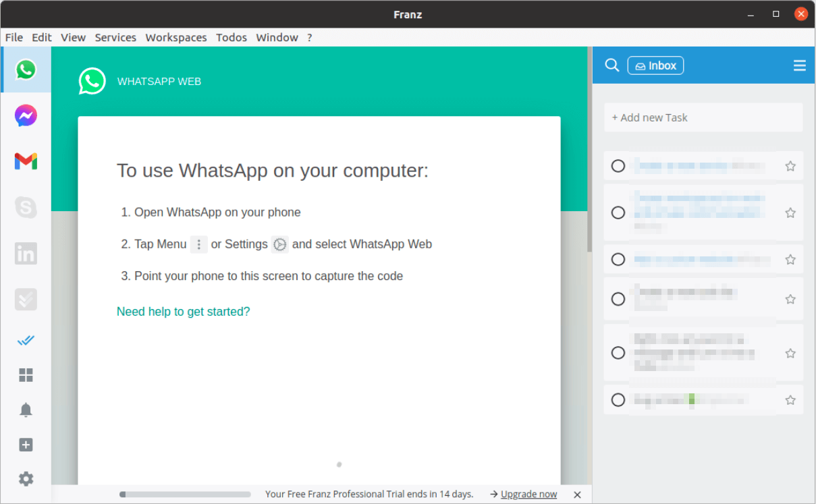Click the WhatsApp page vertical scrollbar
The width and height of the screenshot is (816, 504).
coord(589,150)
